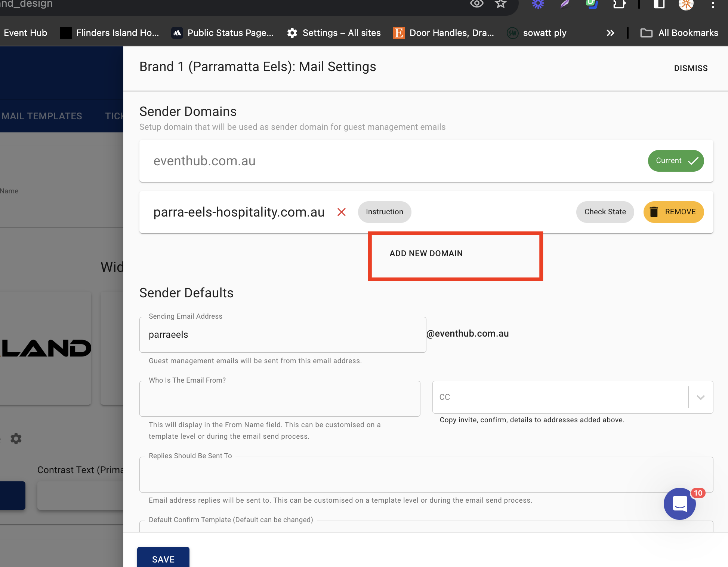Click the red X icon beside parra-eels-hospitality domain
728x567 pixels.
[341, 212]
